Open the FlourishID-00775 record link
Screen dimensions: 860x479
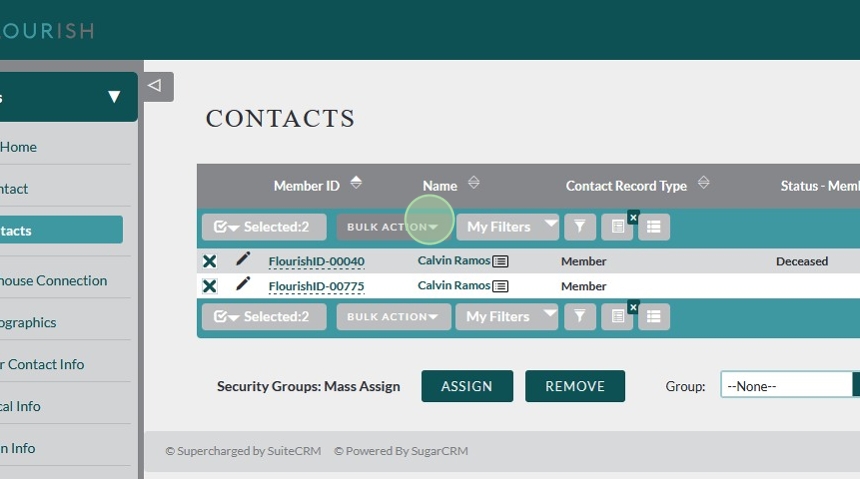click(316, 286)
